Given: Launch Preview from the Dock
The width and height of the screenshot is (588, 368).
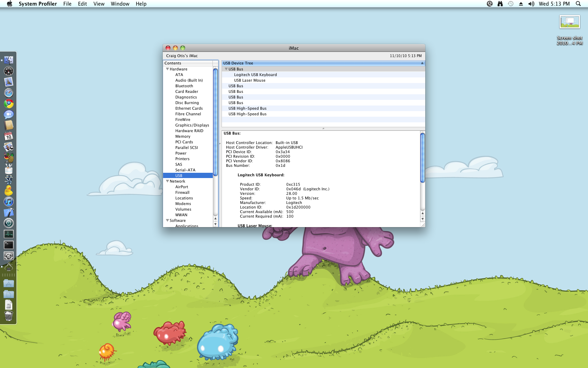Looking at the screenshot, I should (x=8, y=147).
